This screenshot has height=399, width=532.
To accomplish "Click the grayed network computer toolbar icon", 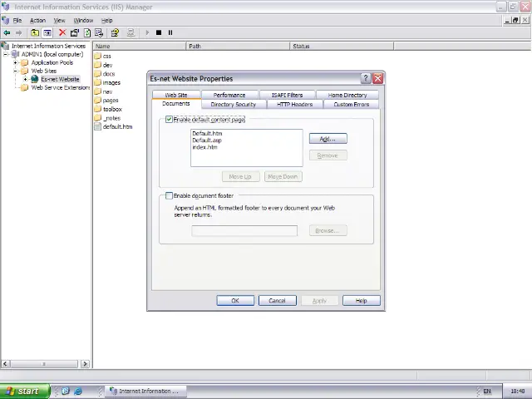I will click(x=131, y=32).
